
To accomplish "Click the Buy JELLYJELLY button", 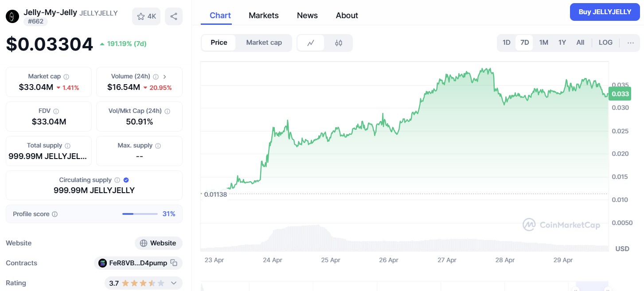I will (x=605, y=12).
